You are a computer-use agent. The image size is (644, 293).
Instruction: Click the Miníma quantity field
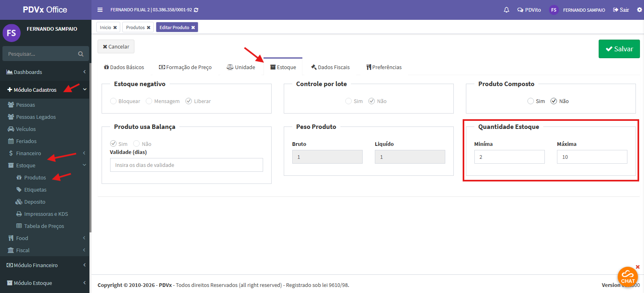pos(510,157)
